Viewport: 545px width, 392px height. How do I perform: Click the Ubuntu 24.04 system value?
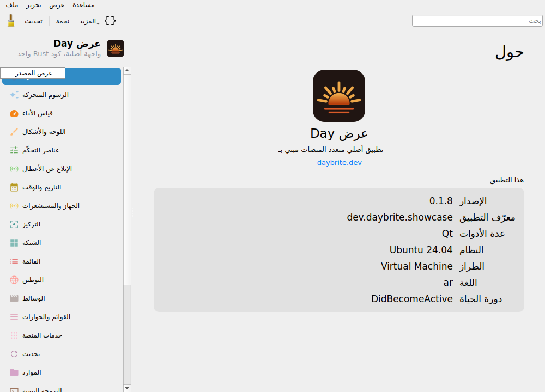coord(421,250)
